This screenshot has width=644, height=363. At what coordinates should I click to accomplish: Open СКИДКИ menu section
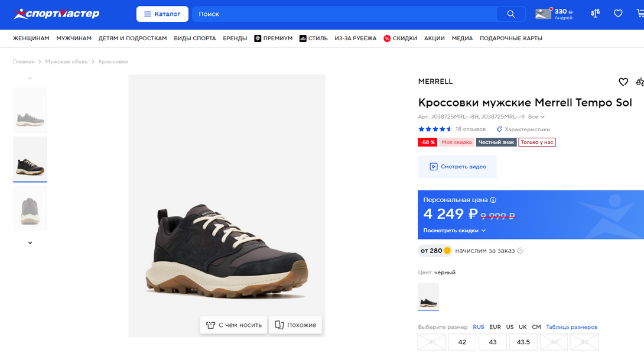click(400, 38)
